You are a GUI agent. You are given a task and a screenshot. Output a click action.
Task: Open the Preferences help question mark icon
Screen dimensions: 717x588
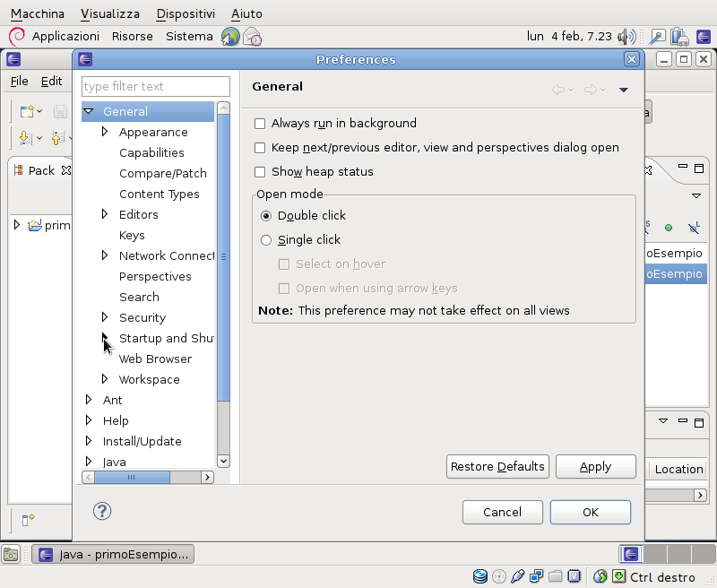click(x=102, y=511)
